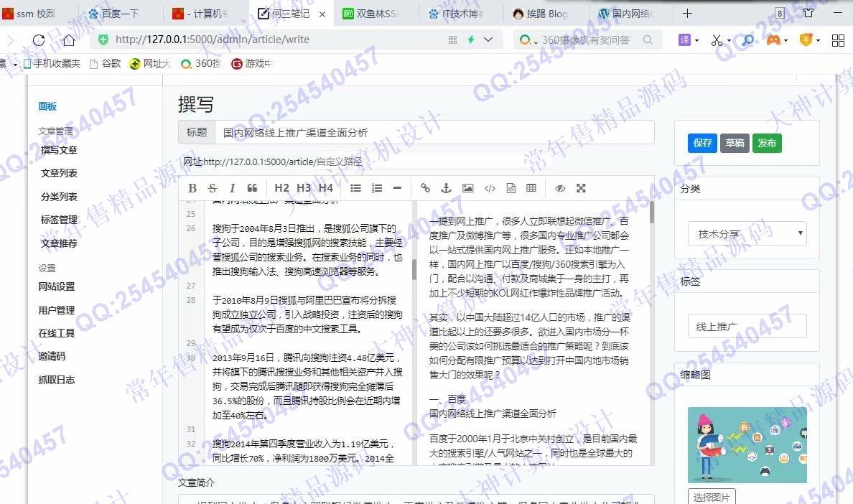
Task: Open 用户管理 in the sidebar
Action: 57,310
